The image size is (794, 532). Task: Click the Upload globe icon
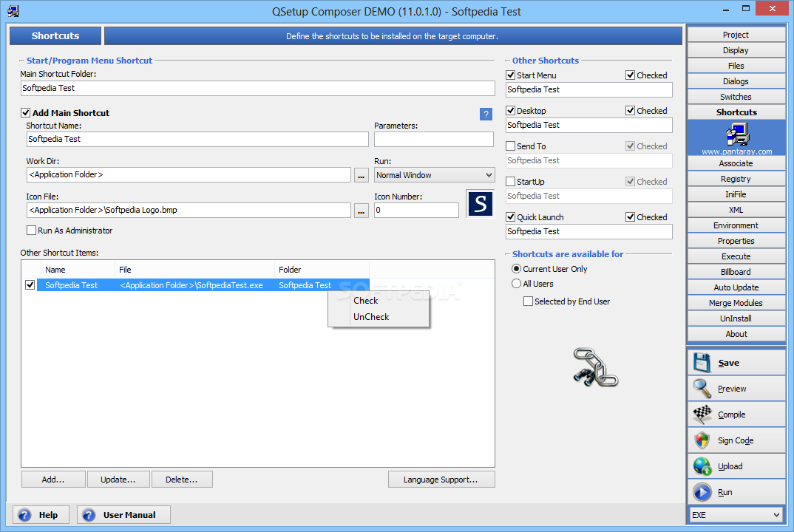[x=702, y=466]
